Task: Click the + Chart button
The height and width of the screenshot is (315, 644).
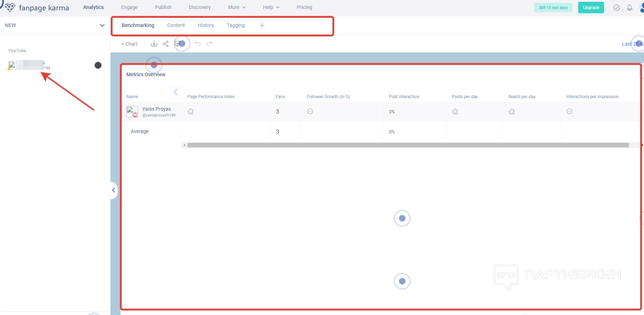Action: pos(129,44)
